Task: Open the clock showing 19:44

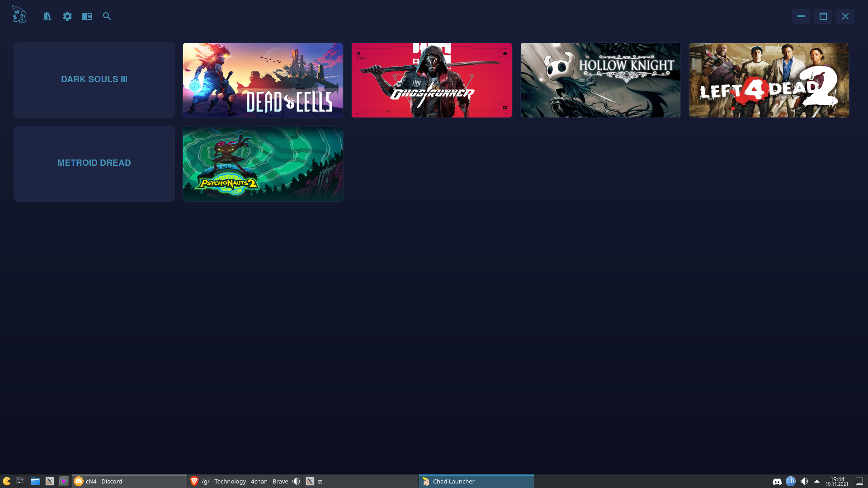Action: point(837,481)
